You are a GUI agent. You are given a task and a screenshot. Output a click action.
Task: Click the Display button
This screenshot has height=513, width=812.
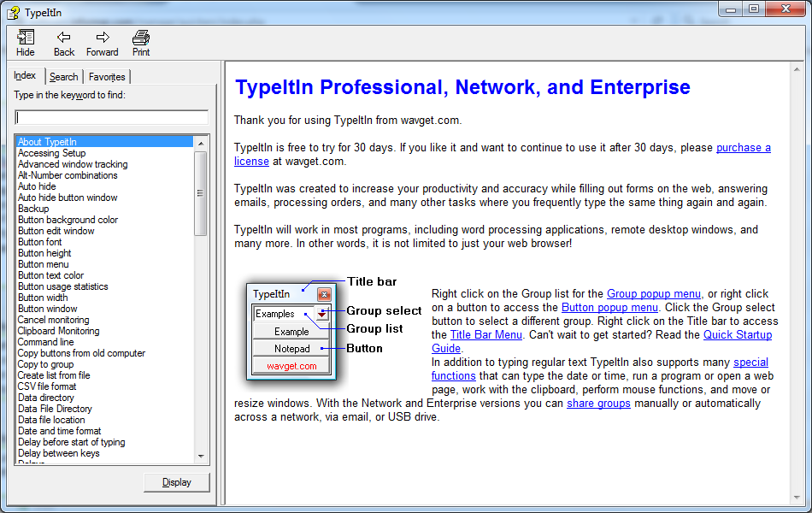[177, 482]
